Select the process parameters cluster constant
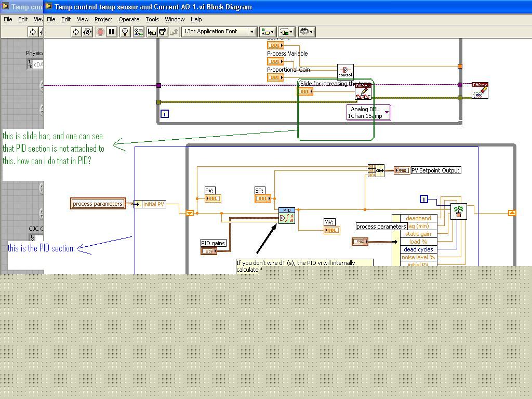 (x=98, y=204)
